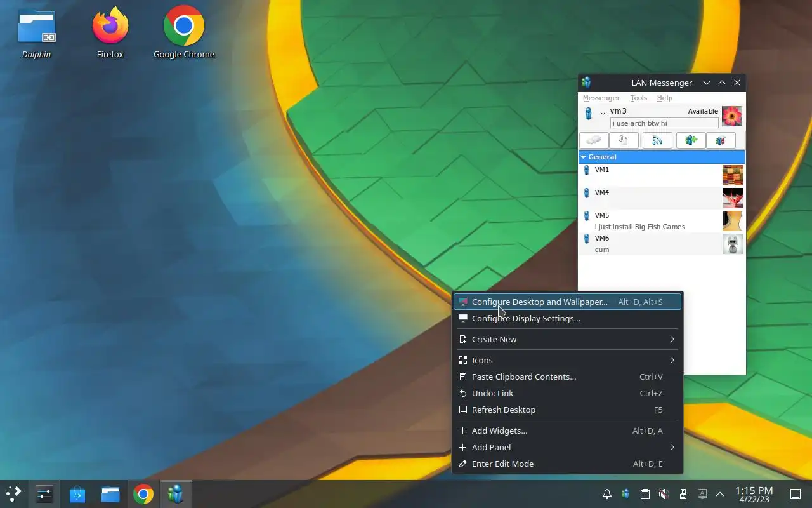Click the LAN Messenger system tray icon
Screen dimensions: 812x508
[x=625, y=494]
